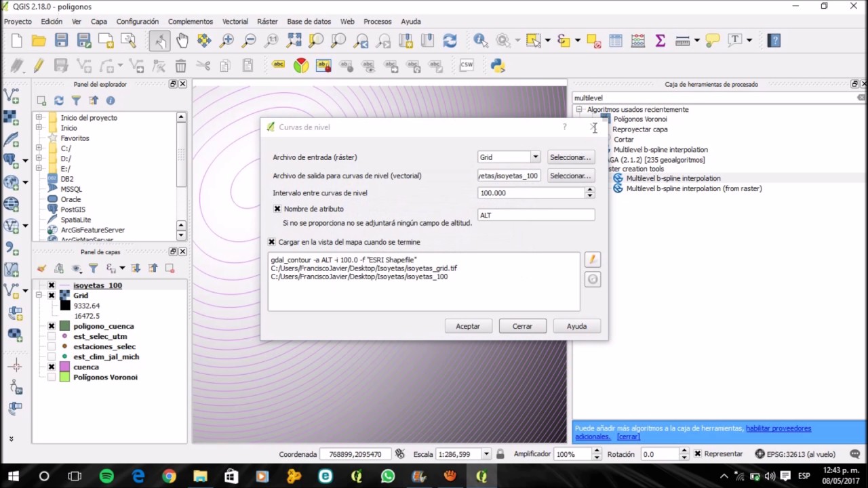Expand the E:/ drive node

[x=39, y=168]
